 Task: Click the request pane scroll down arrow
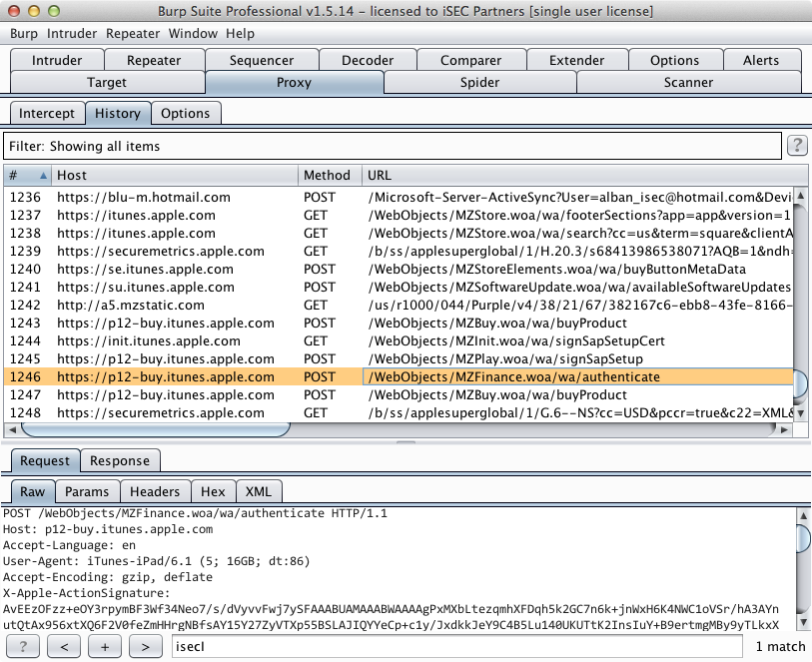803,622
